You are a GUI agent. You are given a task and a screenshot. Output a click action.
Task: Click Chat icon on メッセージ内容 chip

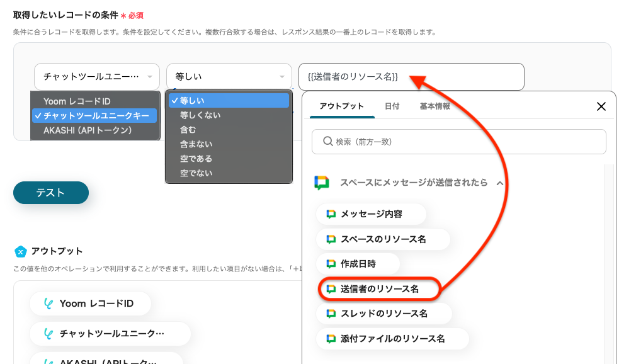pos(331,214)
